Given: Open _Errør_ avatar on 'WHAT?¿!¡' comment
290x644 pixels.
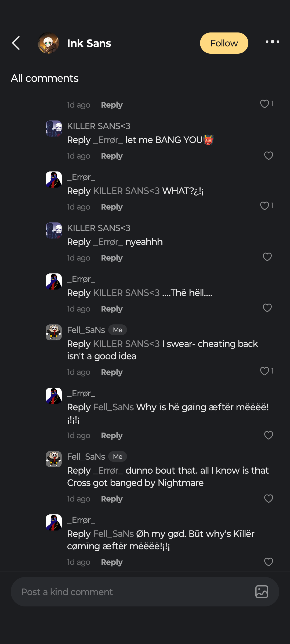Looking at the screenshot, I should pos(54,180).
